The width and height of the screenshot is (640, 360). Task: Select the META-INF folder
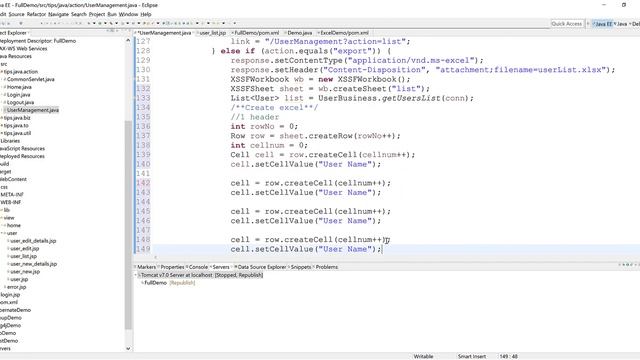(12, 195)
